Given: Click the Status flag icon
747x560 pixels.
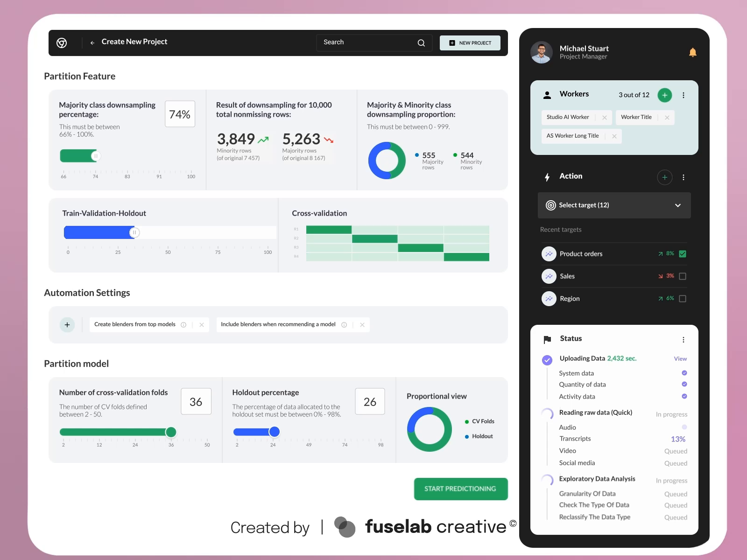Looking at the screenshot, I should (547, 339).
